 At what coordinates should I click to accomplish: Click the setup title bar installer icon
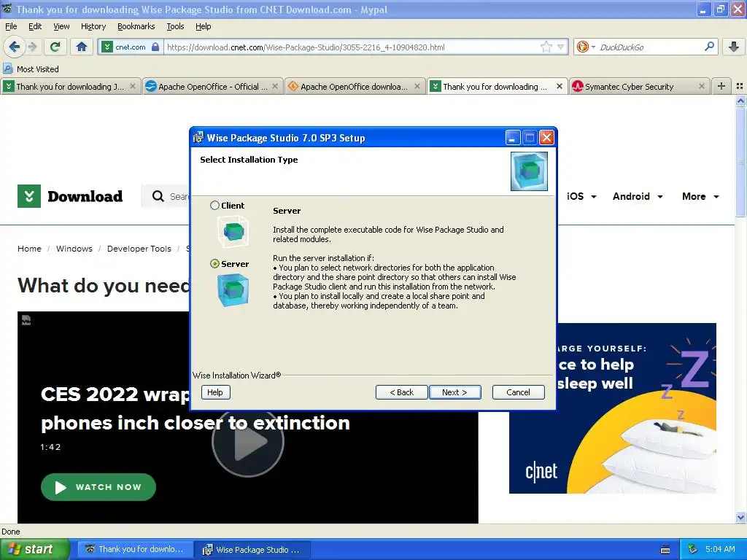pyautogui.click(x=198, y=138)
